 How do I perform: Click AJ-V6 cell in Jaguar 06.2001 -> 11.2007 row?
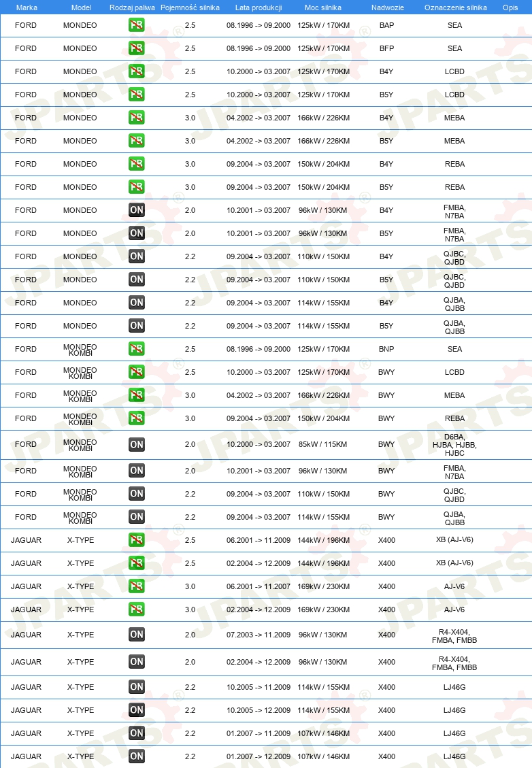pos(454,586)
